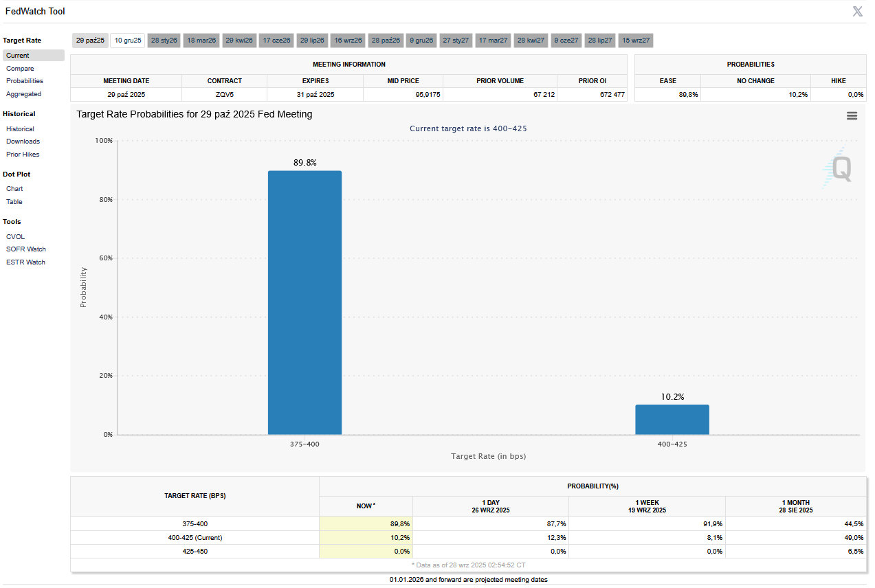Open the Compare view in sidebar
875x588 pixels.
pyautogui.click(x=20, y=69)
